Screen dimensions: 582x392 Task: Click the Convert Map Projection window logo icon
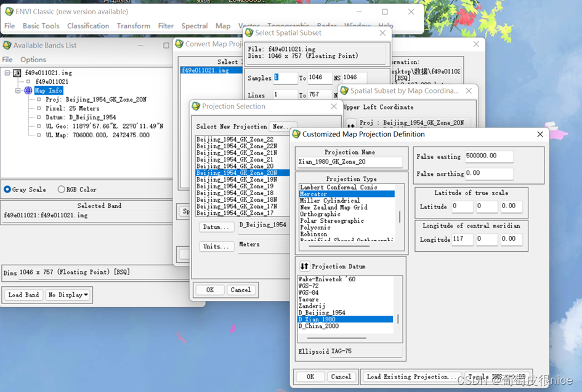pos(179,44)
